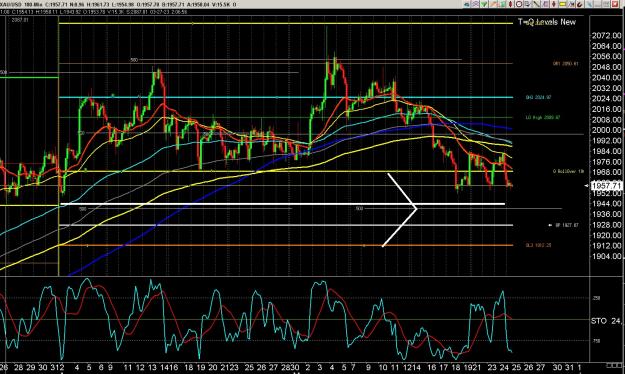The image size is (625, 374).
Task: Click the 1944.00 price axis label
Action: tap(607, 204)
